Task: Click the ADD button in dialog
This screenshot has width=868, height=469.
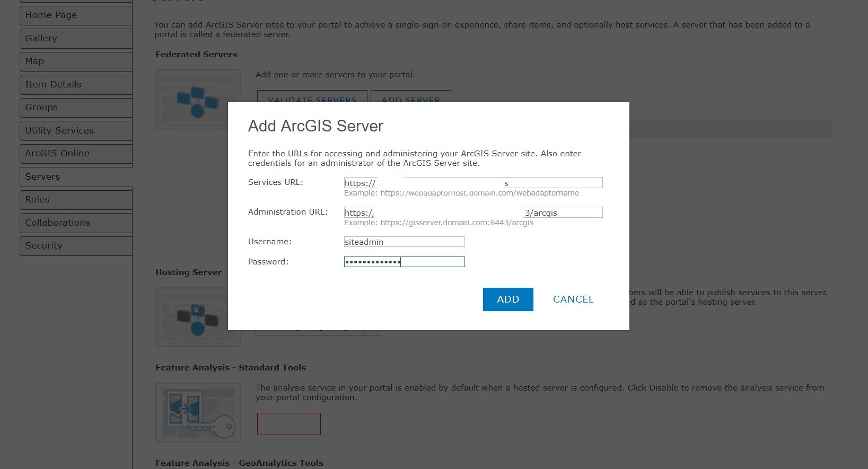Action: point(507,299)
